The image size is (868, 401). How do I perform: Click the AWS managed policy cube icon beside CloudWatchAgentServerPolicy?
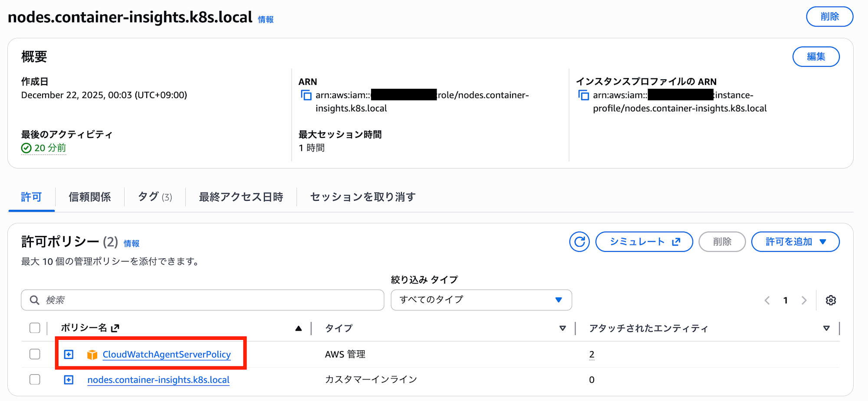pos(92,354)
